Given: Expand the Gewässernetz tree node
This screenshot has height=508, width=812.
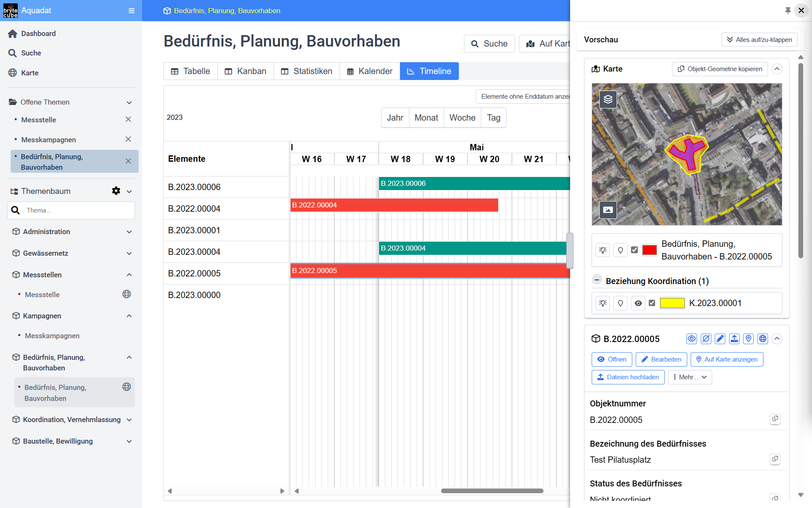Looking at the screenshot, I should point(129,253).
